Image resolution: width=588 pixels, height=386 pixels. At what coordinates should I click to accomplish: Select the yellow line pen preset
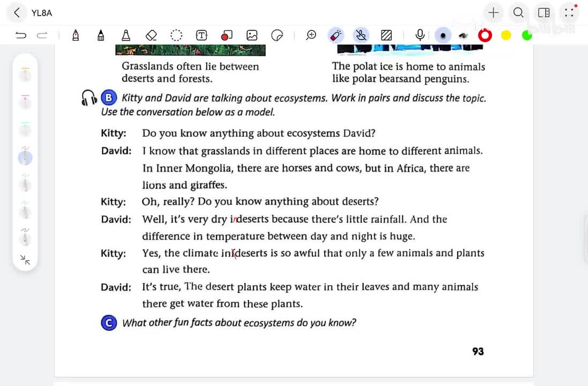pos(25,74)
